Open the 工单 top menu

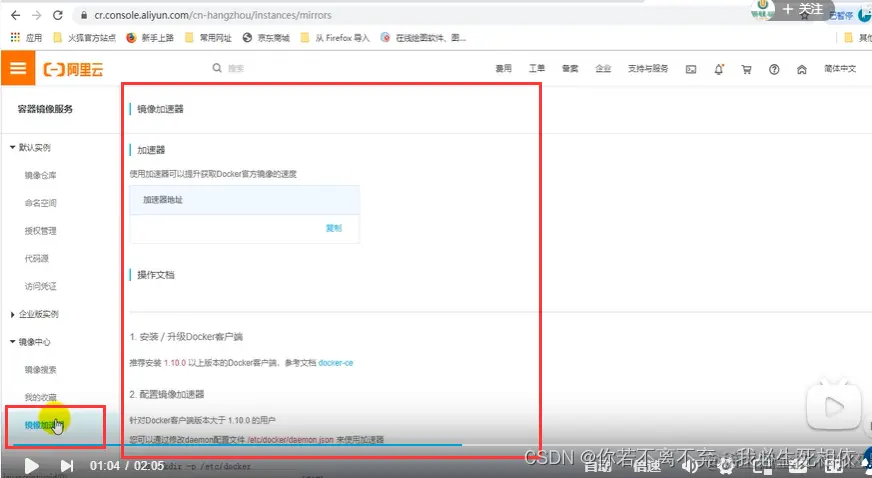pos(537,68)
